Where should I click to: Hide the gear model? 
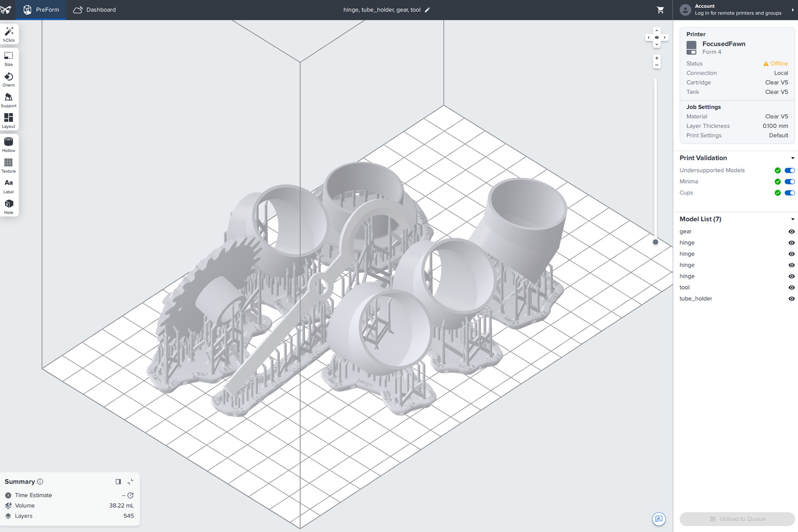coord(791,231)
